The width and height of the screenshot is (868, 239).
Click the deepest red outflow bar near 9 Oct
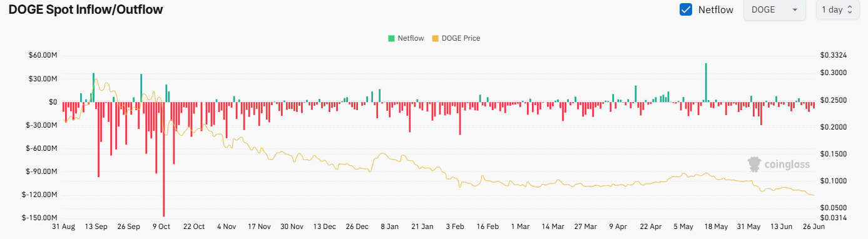pos(164,159)
